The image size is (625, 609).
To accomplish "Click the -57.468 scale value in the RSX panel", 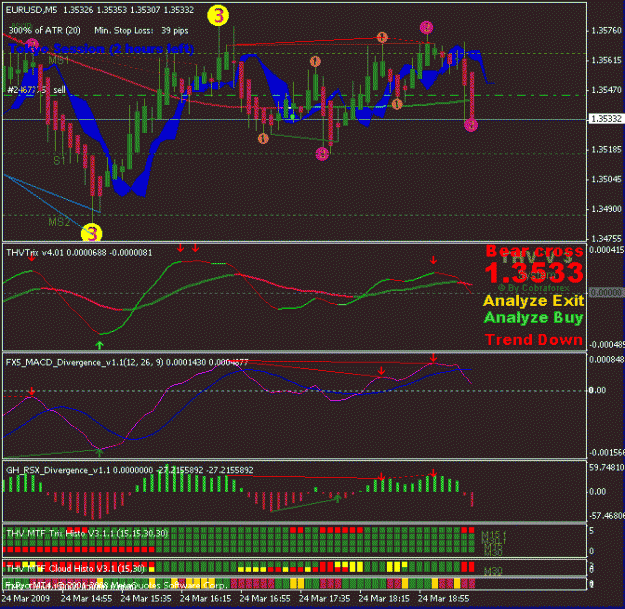I will [607, 516].
